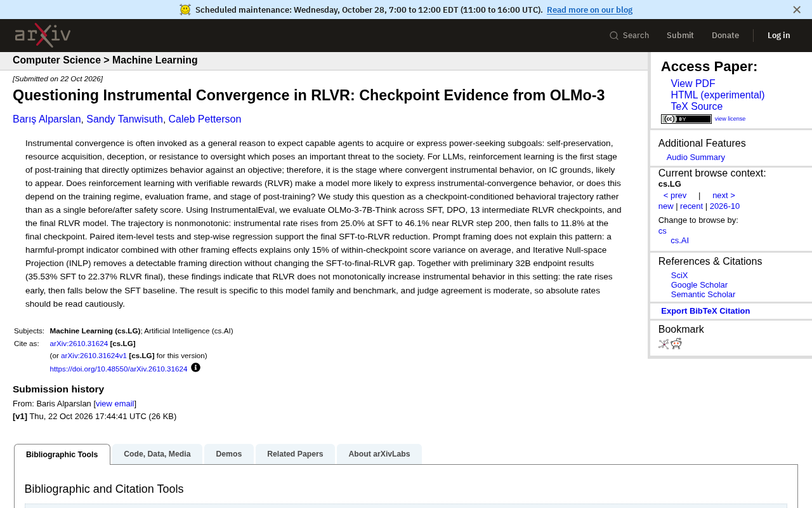The width and height of the screenshot is (812, 508).
Task: Open the DOI info icon
Action: click(x=195, y=368)
